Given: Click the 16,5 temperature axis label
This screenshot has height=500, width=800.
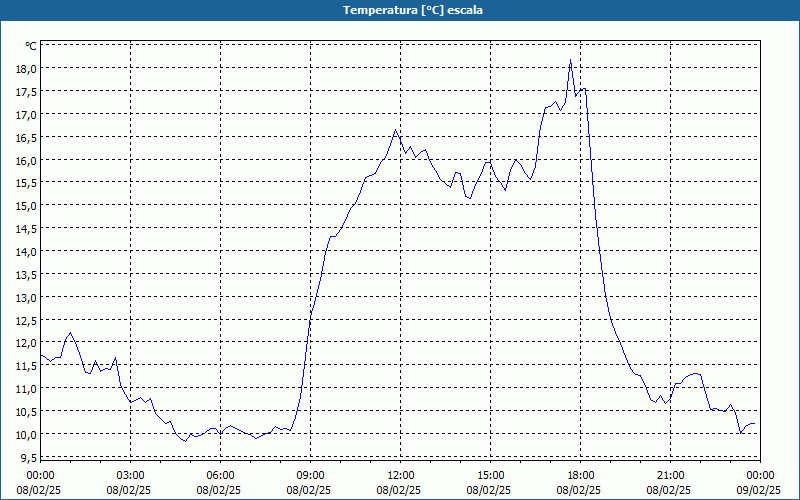Looking at the screenshot, I should (x=25, y=137).
